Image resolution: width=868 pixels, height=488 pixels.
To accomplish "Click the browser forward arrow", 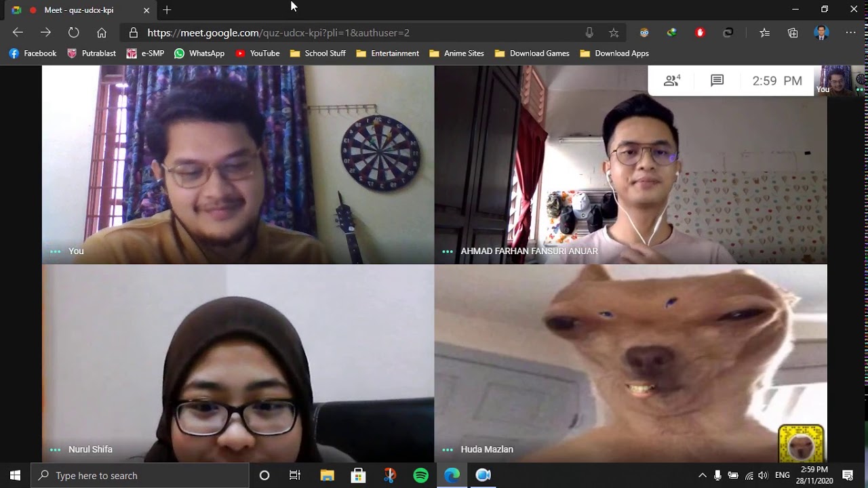I will pos(45,33).
